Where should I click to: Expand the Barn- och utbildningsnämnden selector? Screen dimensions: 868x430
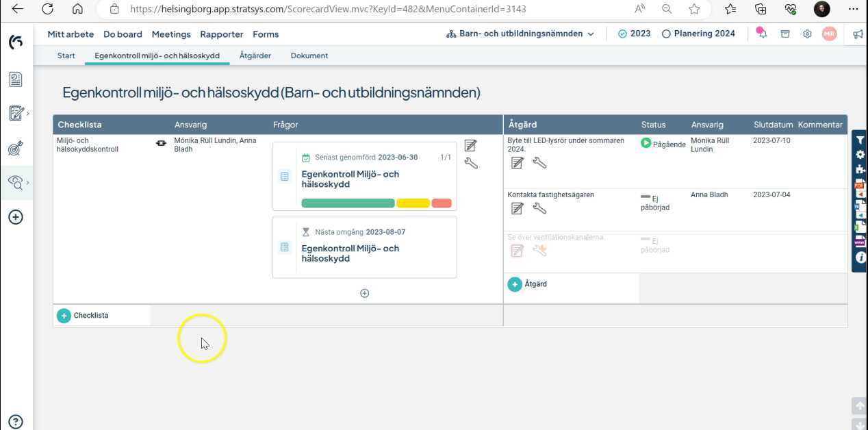pyautogui.click(x=590, y=33)
